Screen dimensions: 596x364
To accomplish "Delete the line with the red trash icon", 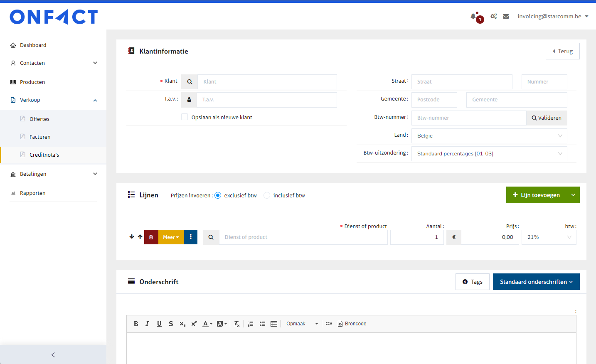I will [151, 237].
